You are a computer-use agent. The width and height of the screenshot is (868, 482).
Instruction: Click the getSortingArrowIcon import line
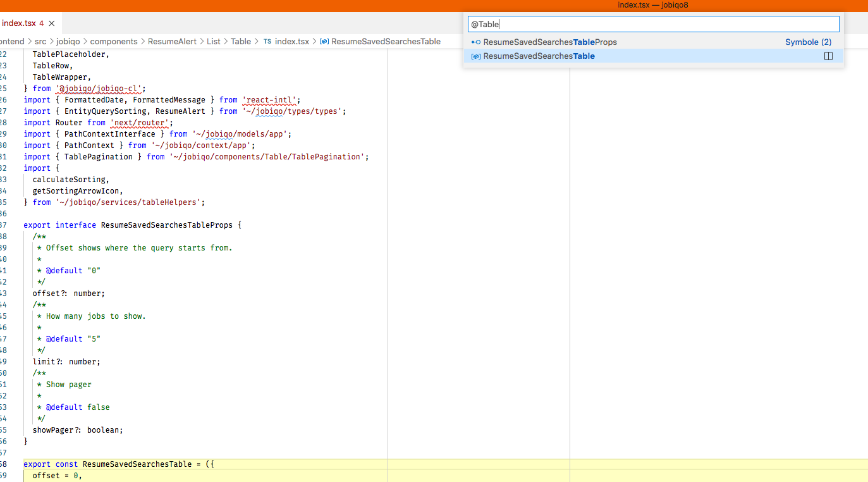[x=78, y=190]
